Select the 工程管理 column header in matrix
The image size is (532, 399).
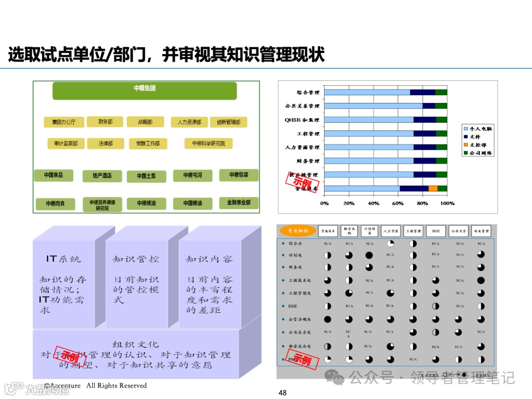point(414,231)
